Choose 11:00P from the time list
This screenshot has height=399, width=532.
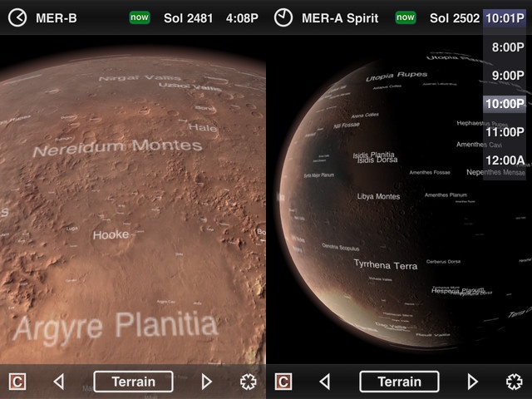point(507,131)
